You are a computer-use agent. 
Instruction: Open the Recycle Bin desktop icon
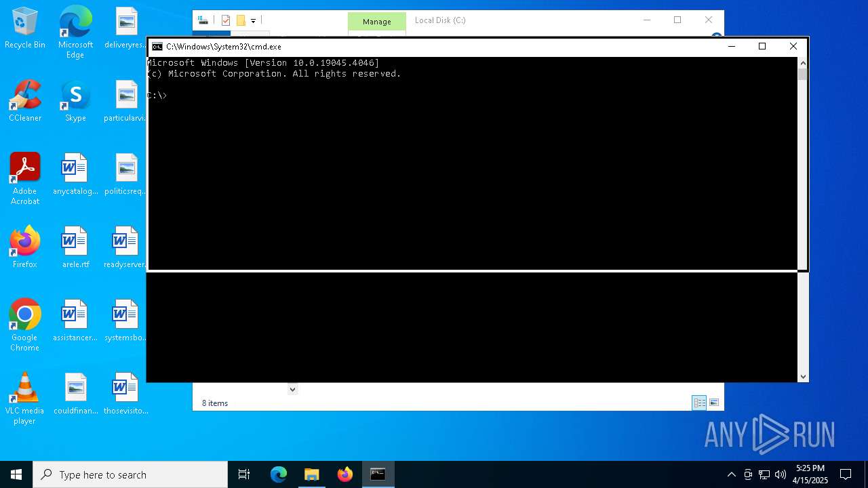pyautogui.click(x=25, y=28)
